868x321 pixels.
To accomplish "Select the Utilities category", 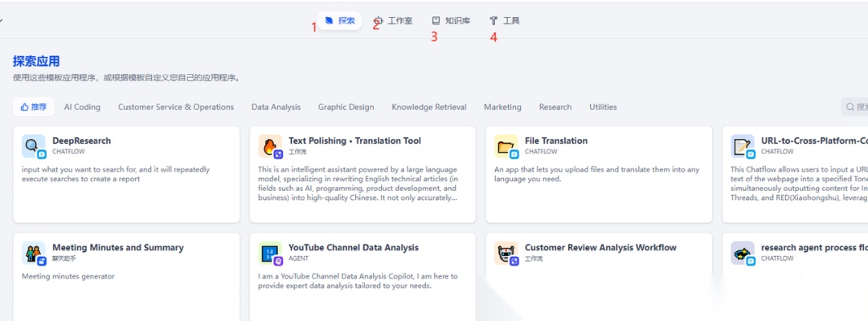I will click(x=603, y=108).
